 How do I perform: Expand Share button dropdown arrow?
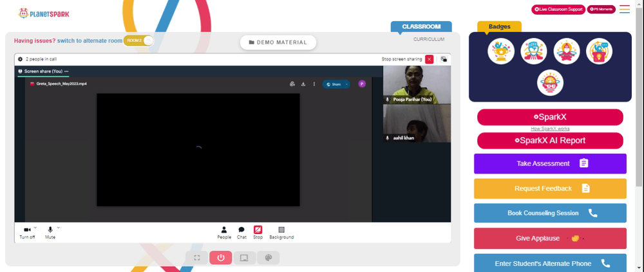coord(347,84)
